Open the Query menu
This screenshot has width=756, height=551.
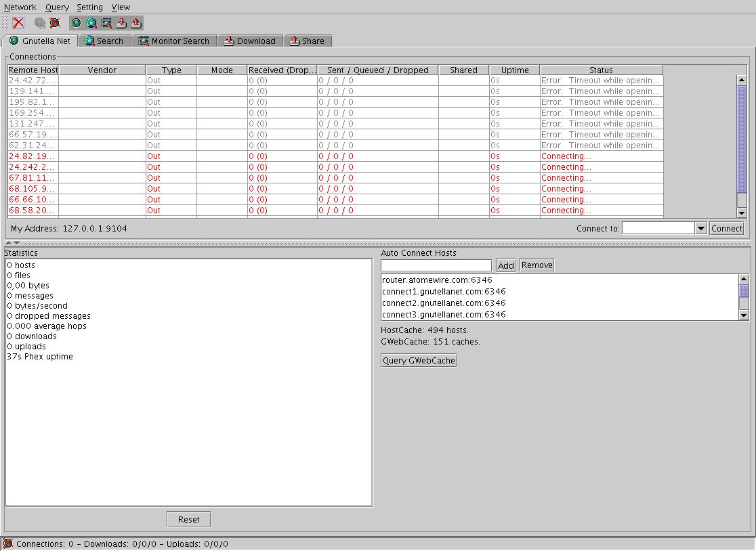point(57,7)
